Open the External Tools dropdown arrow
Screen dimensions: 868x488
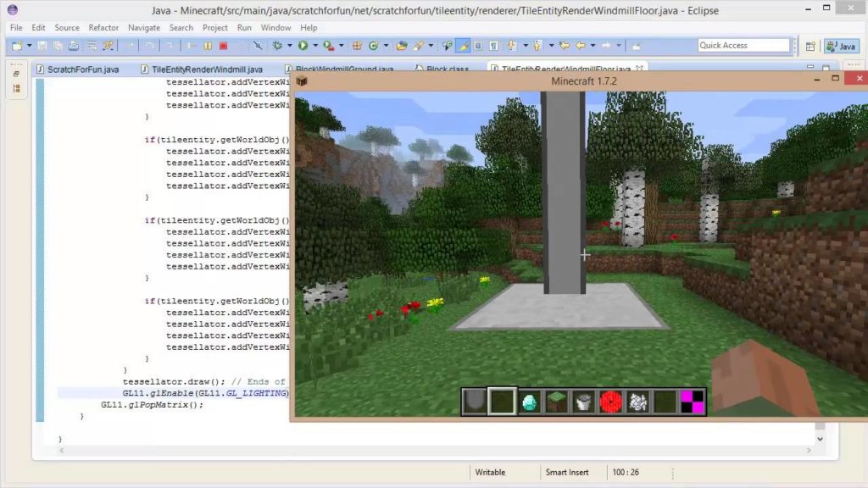[x=341, y=46]
